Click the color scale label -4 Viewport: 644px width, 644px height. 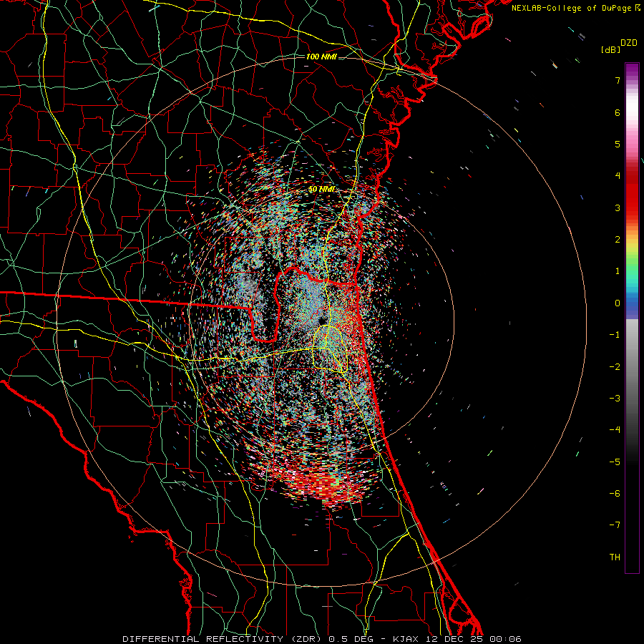pos(615,430)
